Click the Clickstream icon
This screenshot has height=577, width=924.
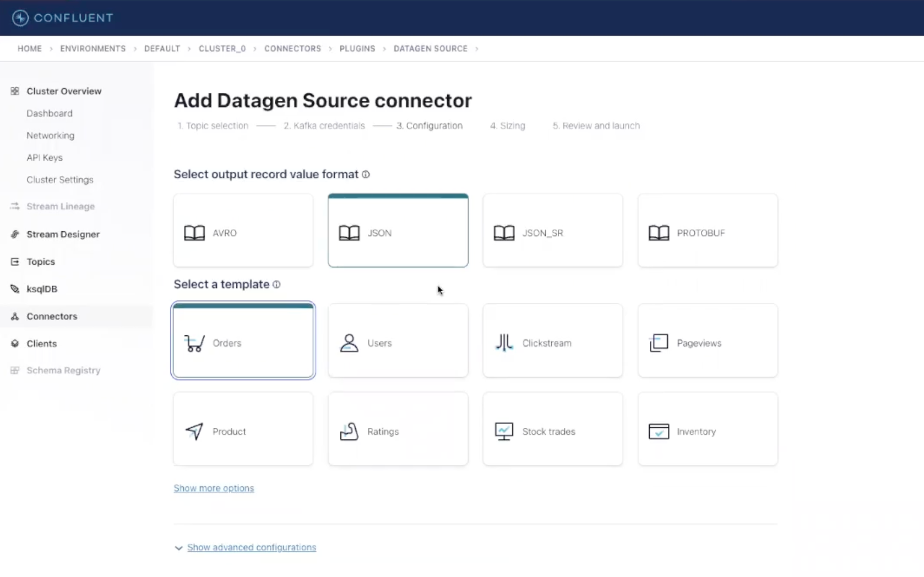504,343
